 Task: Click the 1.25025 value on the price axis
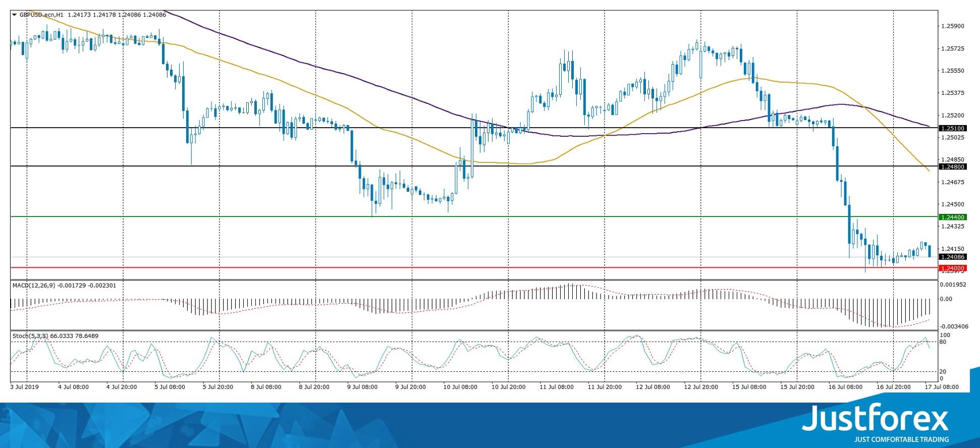[x=953, y=137]
